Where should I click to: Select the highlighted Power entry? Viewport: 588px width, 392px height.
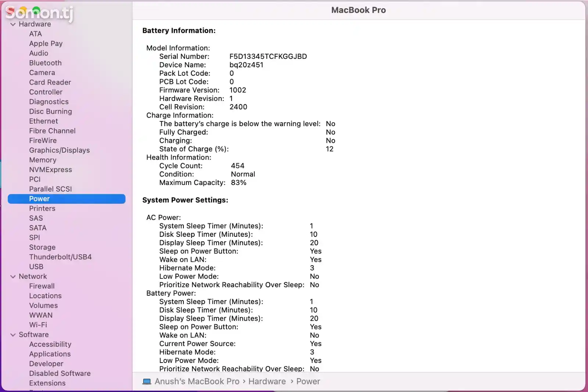pyautogui.click(x=67, y=199)
